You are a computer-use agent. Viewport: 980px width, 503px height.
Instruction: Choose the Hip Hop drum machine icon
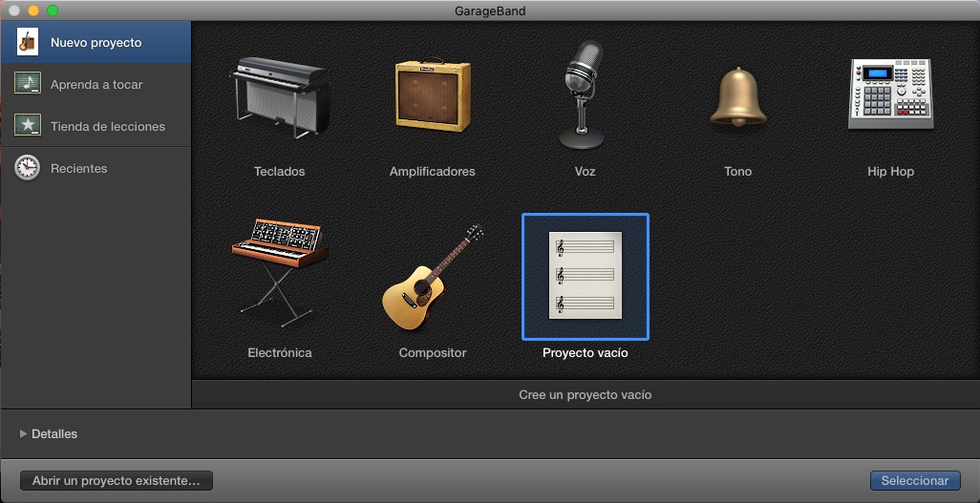pos(890,94)
